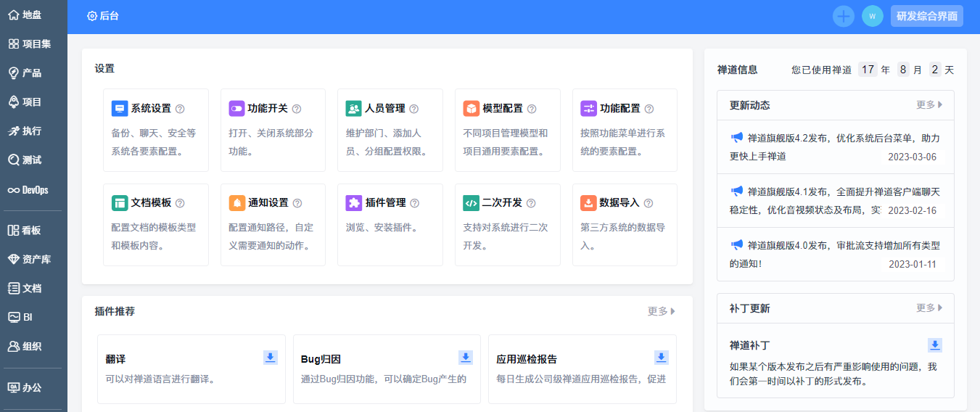Image resolution: width=980 pixels, height=412 pixels.
Task: Click help question mark next to 系统设置
Action: [180, 109]
